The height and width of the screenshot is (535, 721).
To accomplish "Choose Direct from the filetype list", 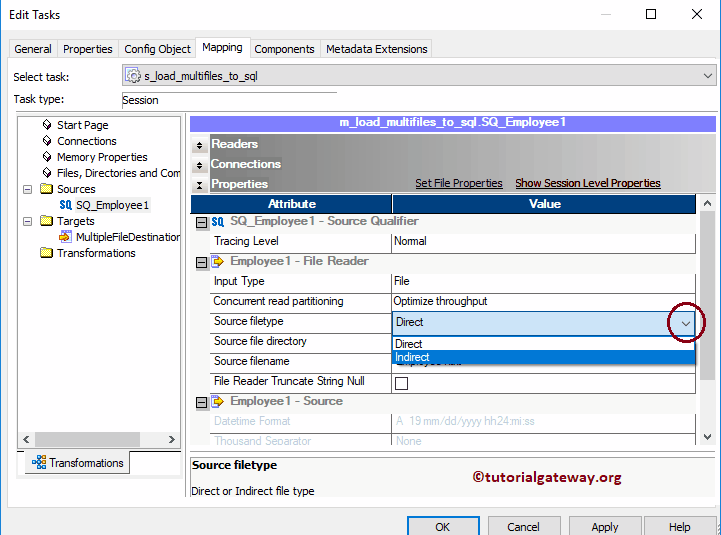I will tap(543, 344).
